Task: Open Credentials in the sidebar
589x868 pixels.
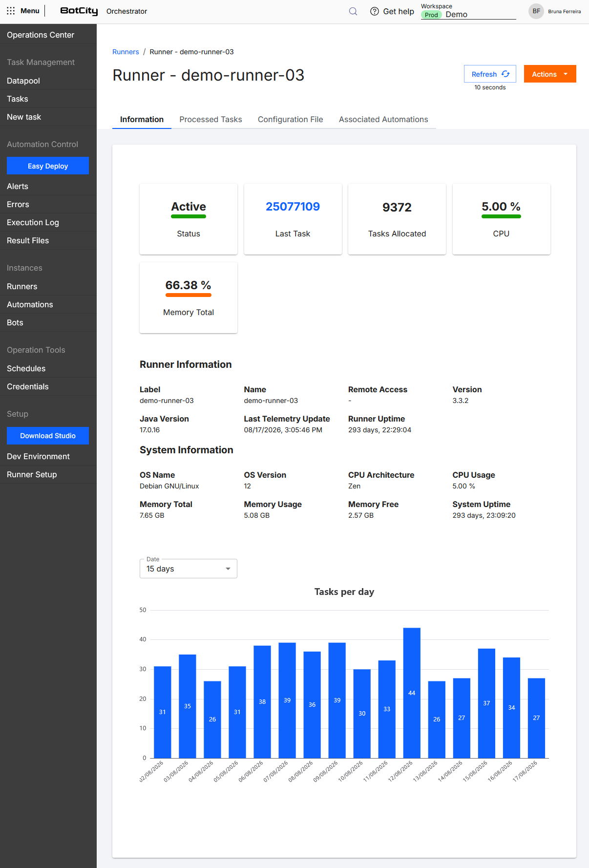Action: click(x=48, y=386)
